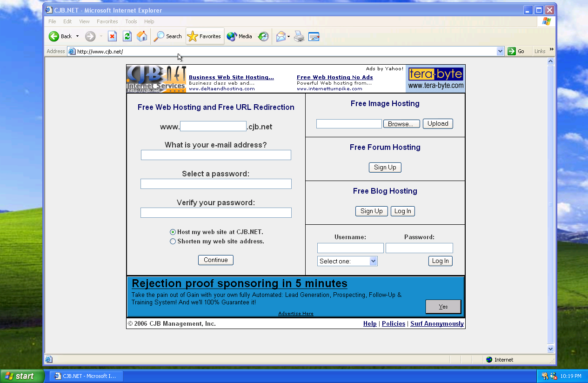Expand the Links toolbar chevron

(x=552, y=49)
